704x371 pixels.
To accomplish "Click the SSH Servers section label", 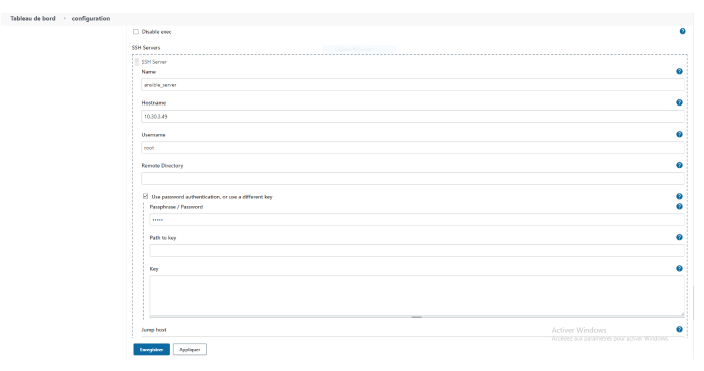I will pos(146,48).
